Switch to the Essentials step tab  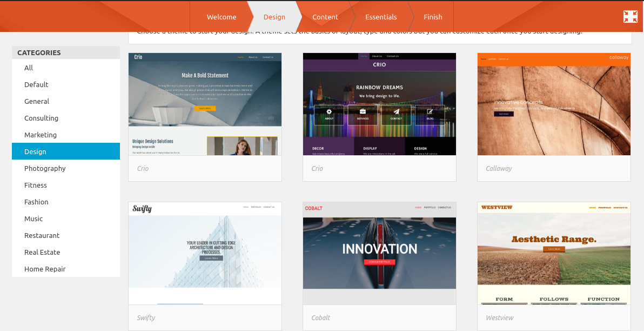[x=381, y=17]
